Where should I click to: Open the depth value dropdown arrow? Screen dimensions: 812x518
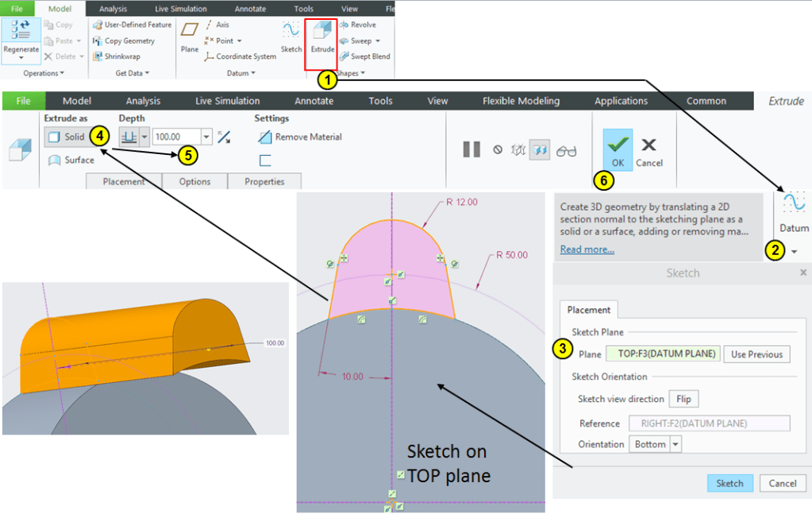tap(207, 137)
